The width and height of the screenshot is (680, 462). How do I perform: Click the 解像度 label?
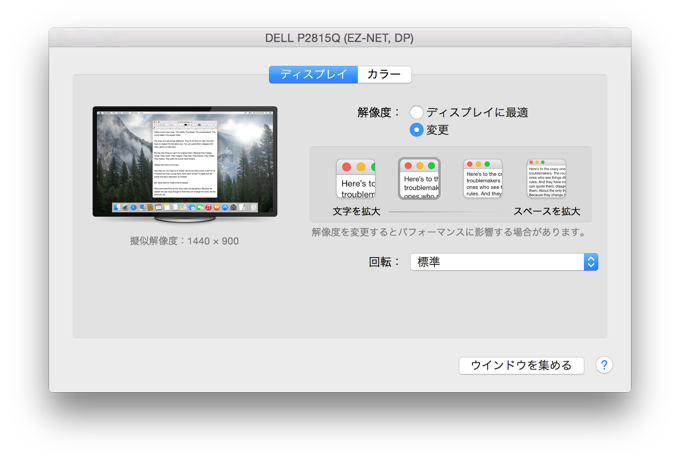[378, 113]
